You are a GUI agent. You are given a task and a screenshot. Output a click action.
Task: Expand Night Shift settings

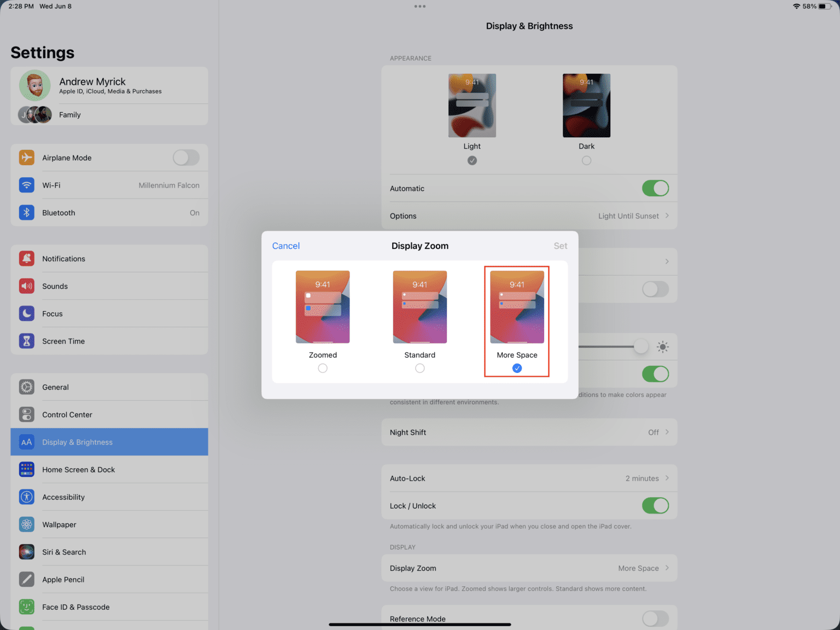[x=529, y=432]
